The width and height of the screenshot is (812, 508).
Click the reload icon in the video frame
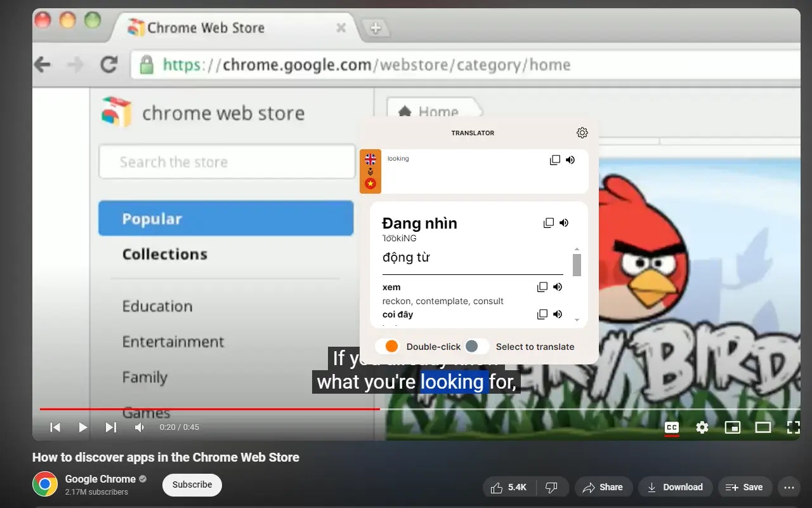tap(109, 64)
